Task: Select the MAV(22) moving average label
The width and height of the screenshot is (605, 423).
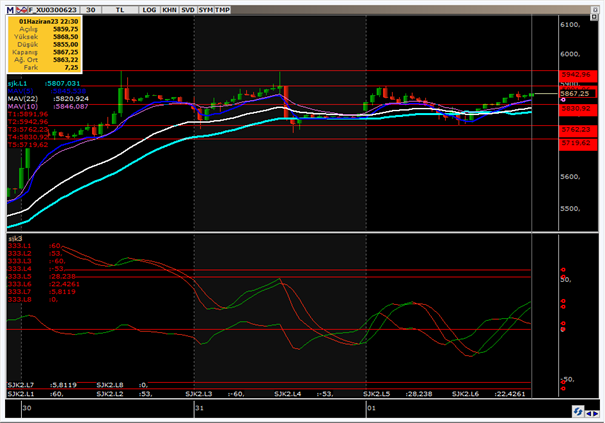Action: [23, 99]
